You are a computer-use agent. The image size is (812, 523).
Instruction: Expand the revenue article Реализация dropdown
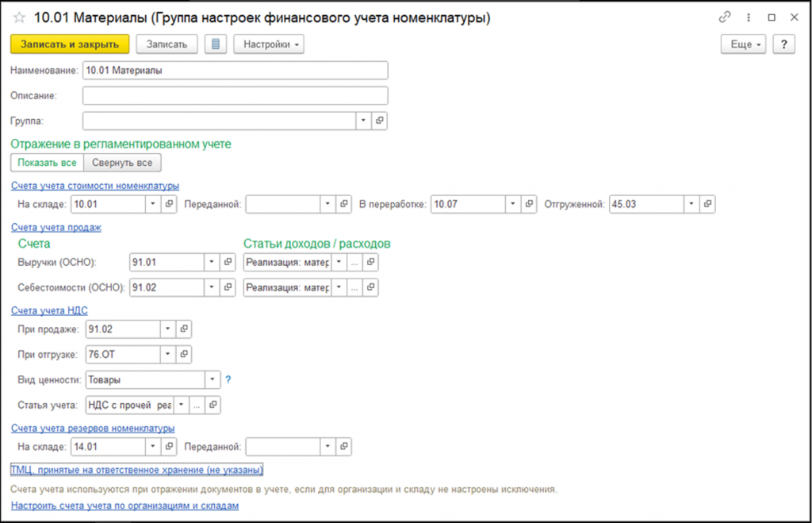[339, 262]
